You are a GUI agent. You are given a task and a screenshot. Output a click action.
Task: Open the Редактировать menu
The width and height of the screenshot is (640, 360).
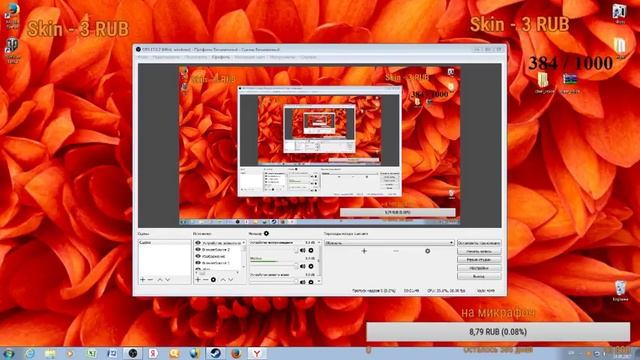(166, 57)
